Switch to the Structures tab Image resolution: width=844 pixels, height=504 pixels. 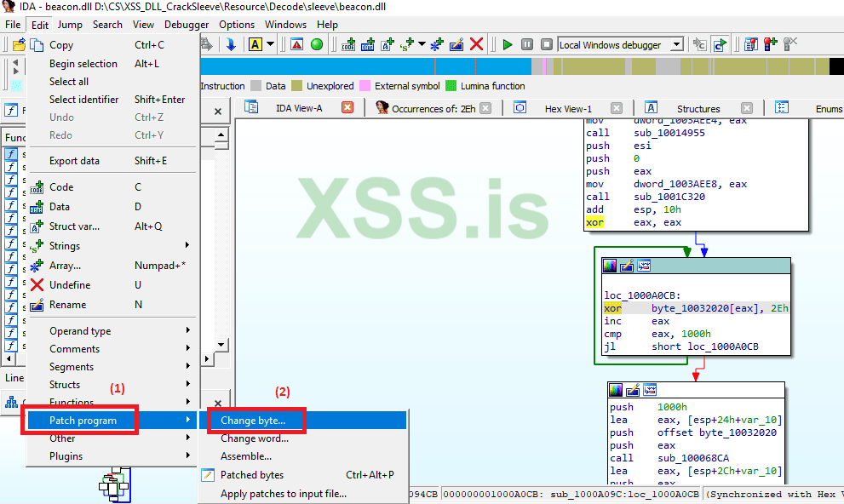click(698, 109)
